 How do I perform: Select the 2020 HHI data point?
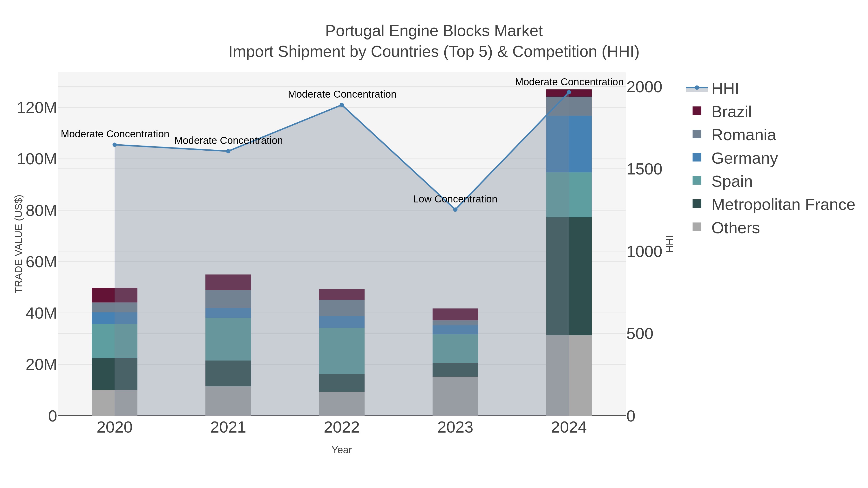tap(115, 145)
